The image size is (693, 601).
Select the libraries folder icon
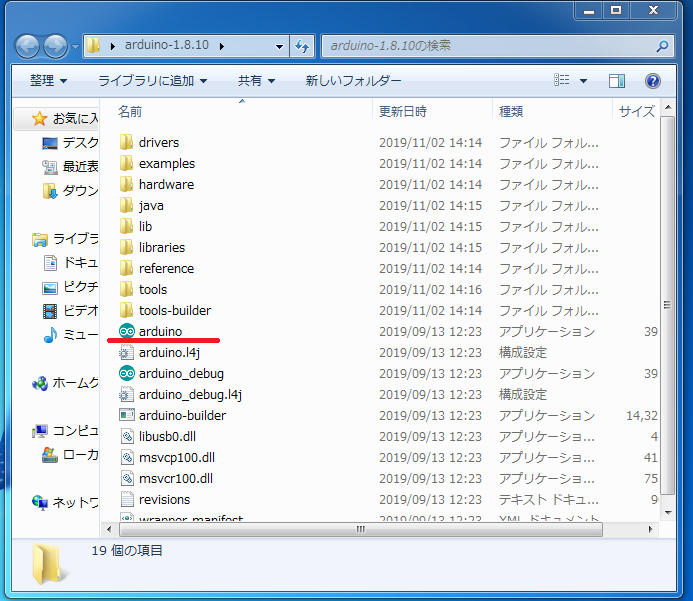coord(126,247)
